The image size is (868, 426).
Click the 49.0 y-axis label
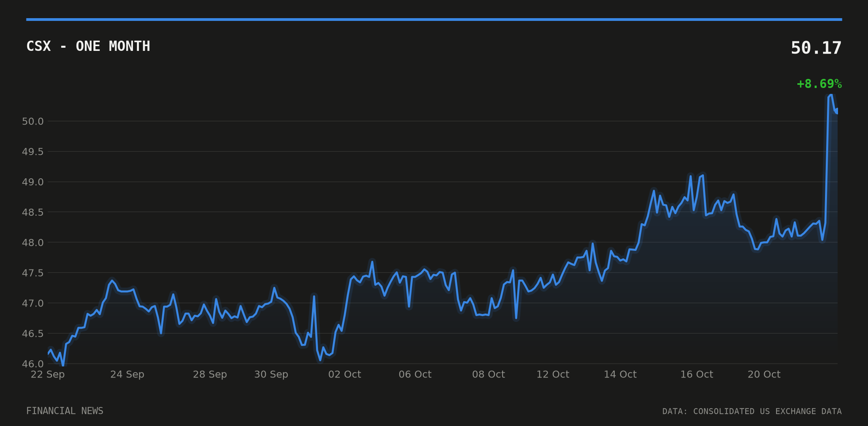tap(33, 182)
